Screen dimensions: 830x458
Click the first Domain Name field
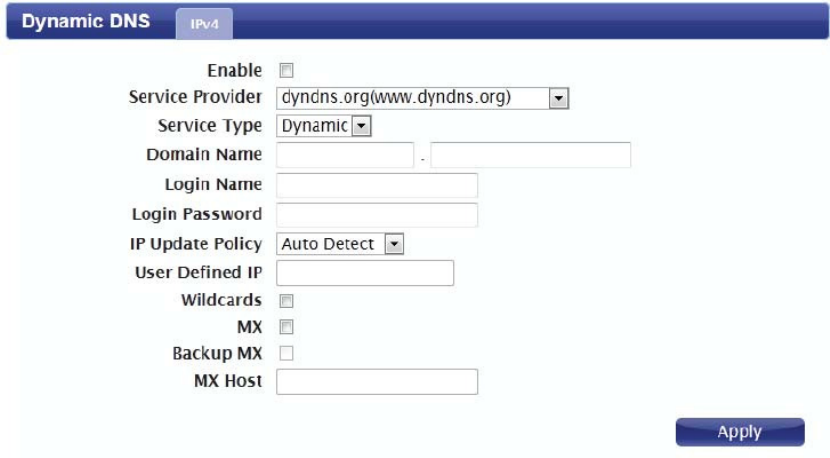tap(345, 155)
